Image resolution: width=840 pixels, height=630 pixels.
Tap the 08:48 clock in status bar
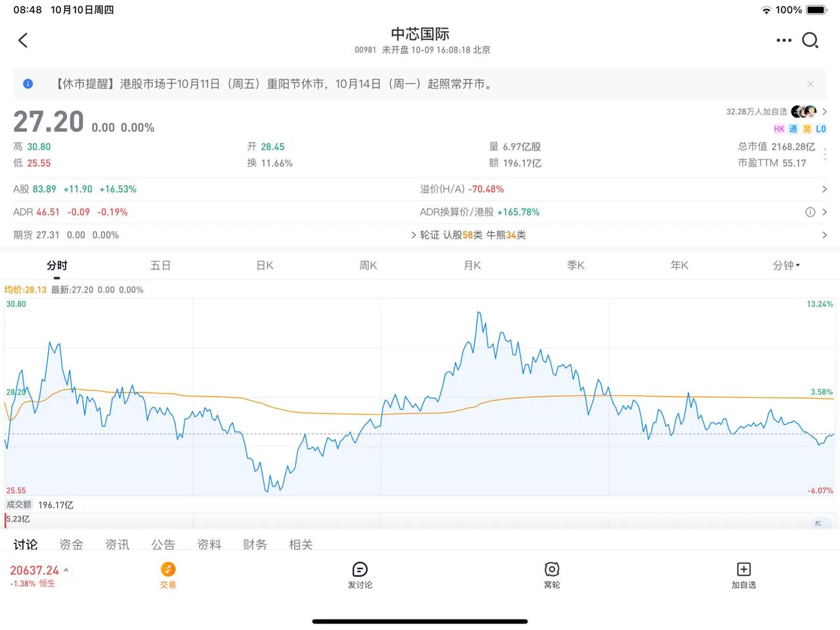click(x=28, y=10)
